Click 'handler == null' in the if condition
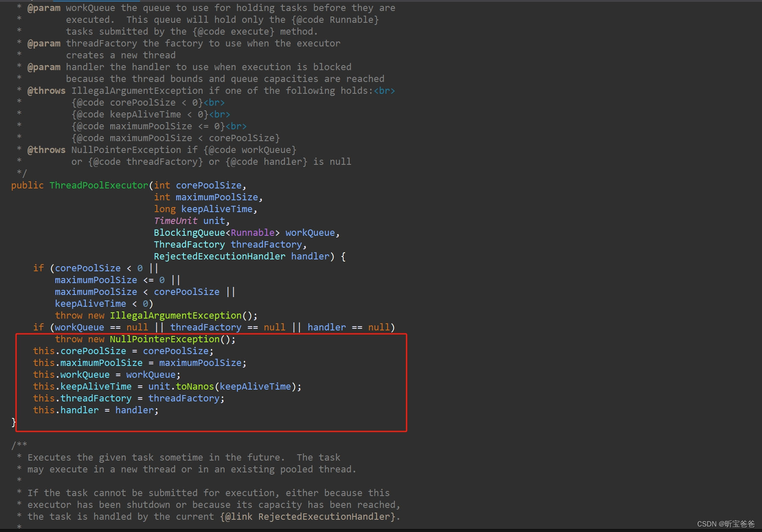Screen dimensions: 762x532 point(349,327)
